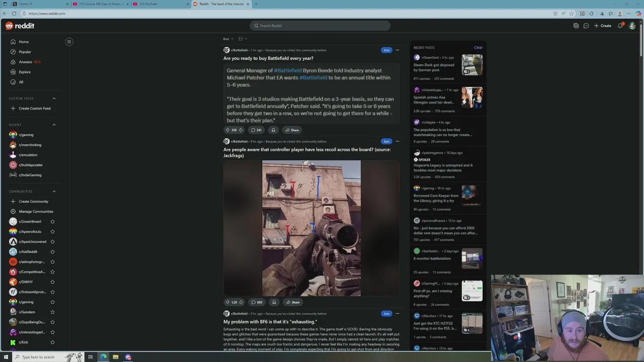Toggle the star next to r/CompetitiveApex

[52, 272]
